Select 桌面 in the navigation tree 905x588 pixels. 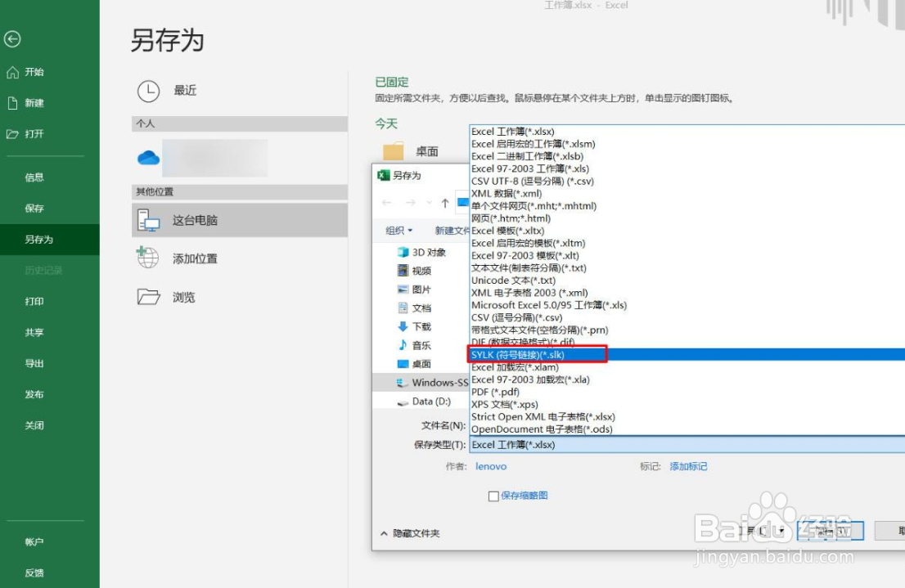[x=421, y=364]
